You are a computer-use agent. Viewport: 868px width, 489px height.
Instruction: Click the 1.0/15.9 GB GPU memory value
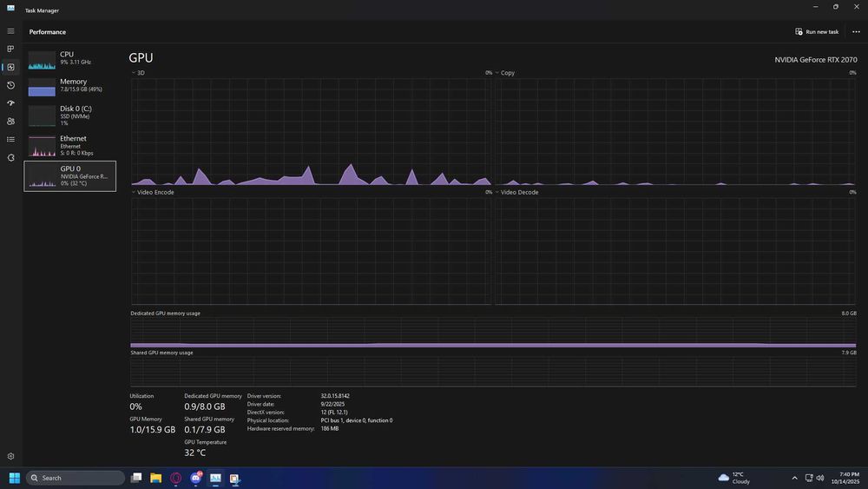point(152,429)
